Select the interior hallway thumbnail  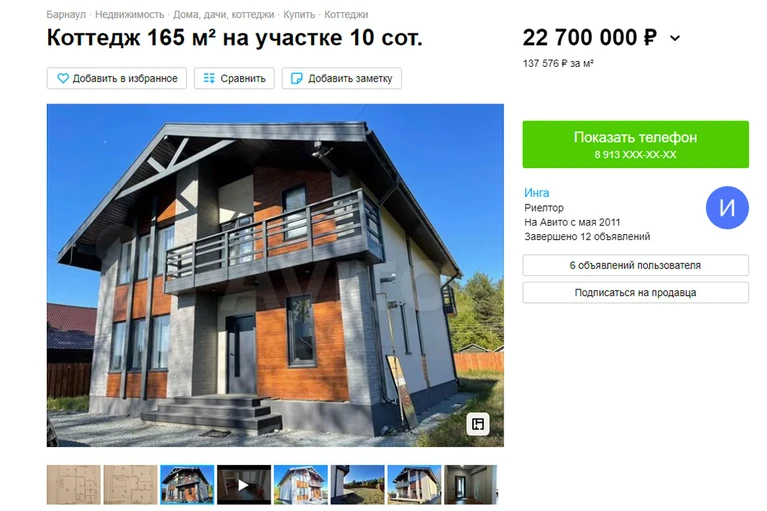click(x=471, y=485)
